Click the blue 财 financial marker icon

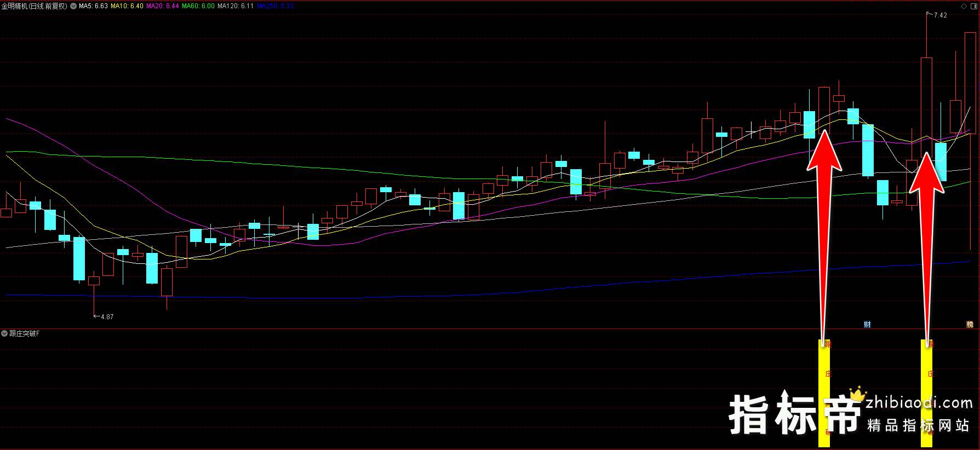867,325
